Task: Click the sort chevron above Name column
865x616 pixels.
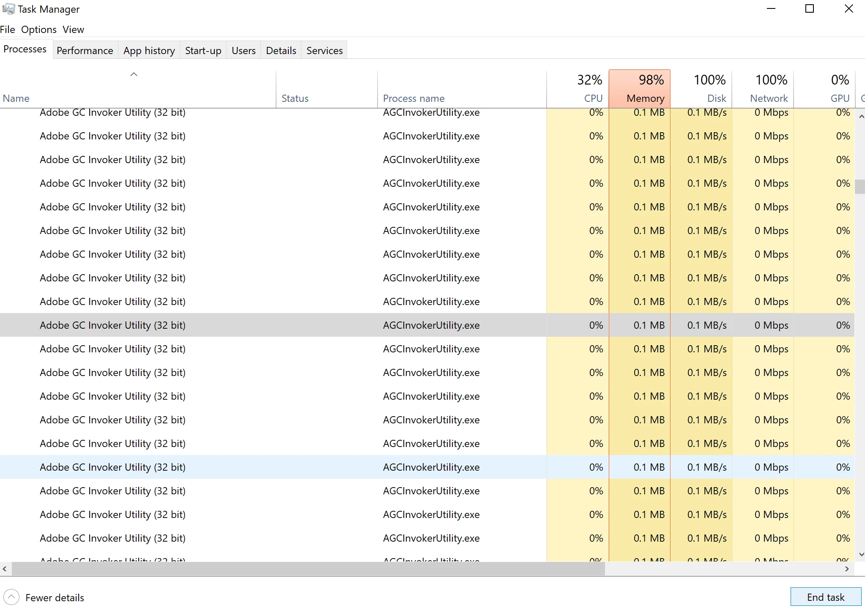Action: pyautogui.click(x=134, y=74)
